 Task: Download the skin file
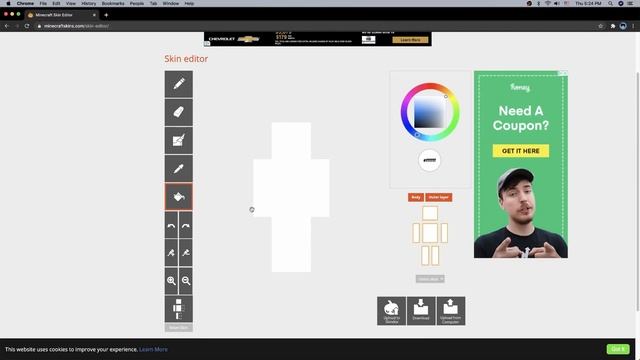tap(421, 311)
